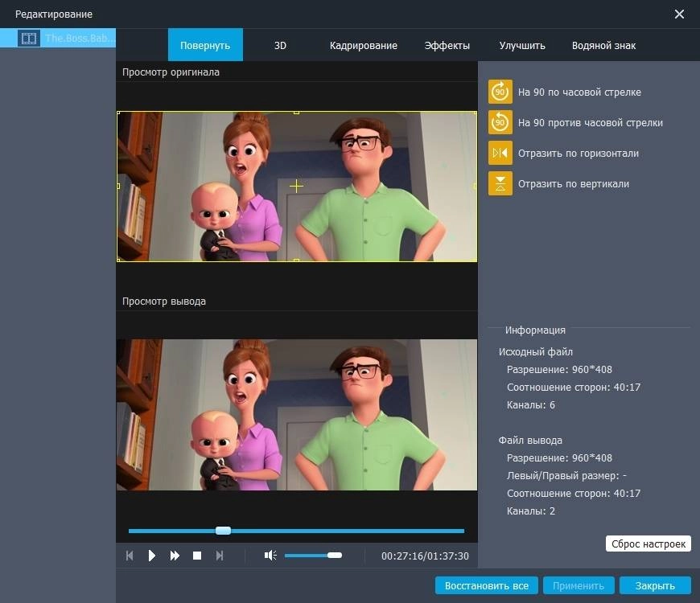Click the Восстановить все button
The width and height of the screenshot is (700, 603).
pos(487,585)
